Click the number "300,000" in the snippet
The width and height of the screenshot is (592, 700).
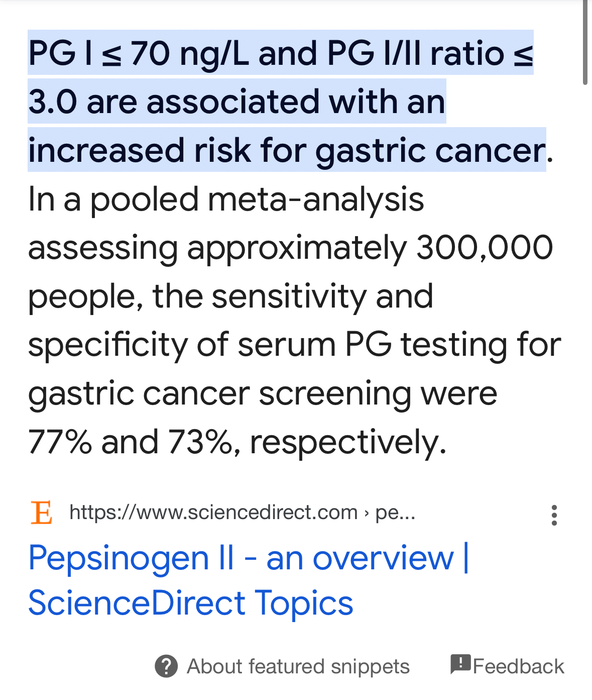[485, 247]
